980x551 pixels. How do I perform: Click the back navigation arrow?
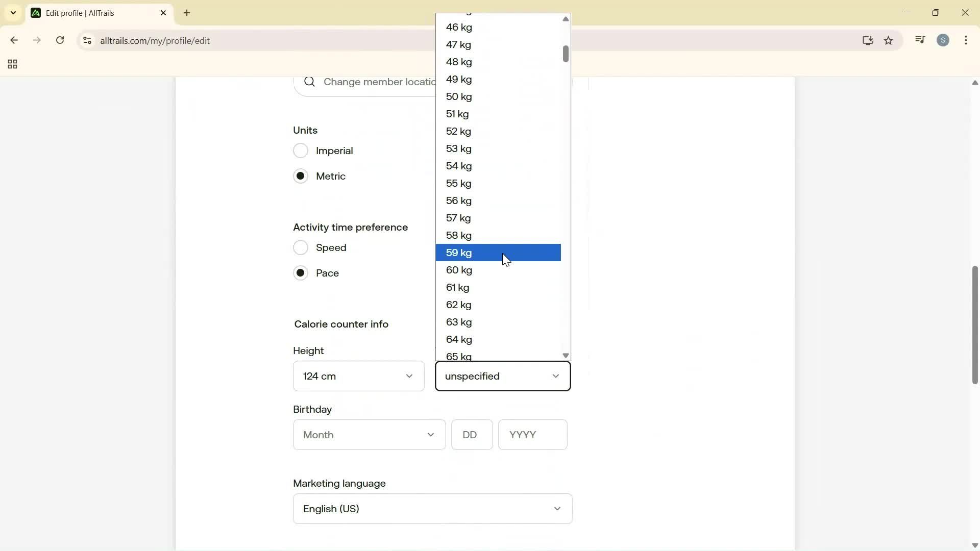(14, 40)
